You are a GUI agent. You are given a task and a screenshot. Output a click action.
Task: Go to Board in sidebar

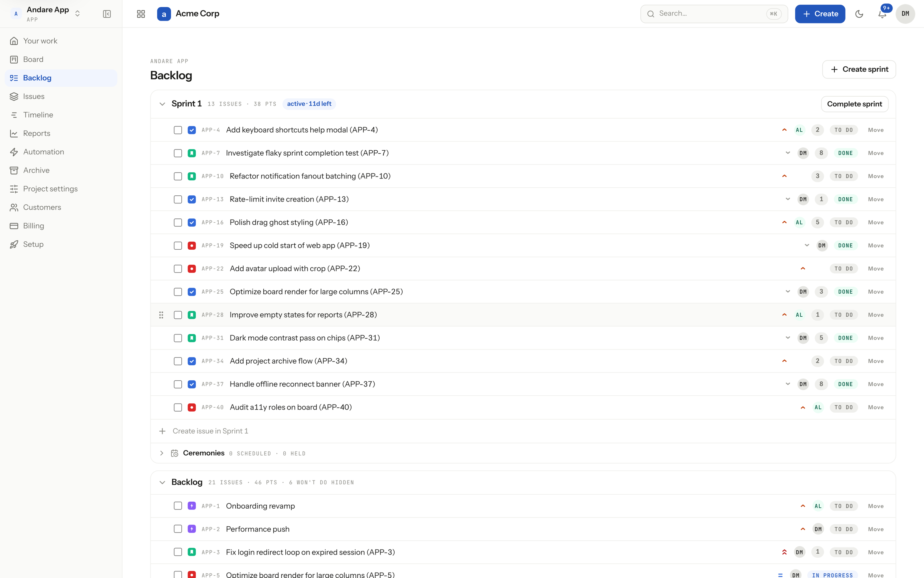point(61,59)
